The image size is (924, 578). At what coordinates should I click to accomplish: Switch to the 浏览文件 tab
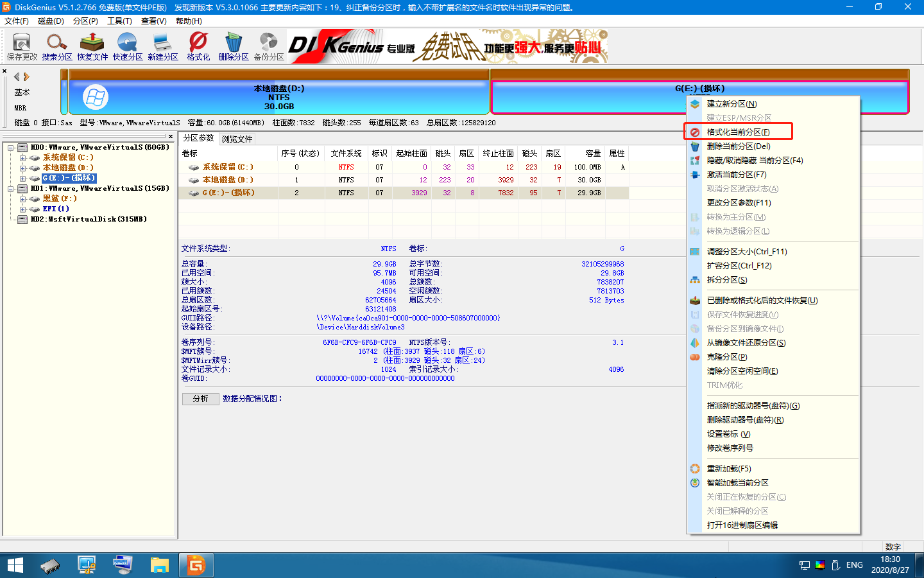coord(237,139)
